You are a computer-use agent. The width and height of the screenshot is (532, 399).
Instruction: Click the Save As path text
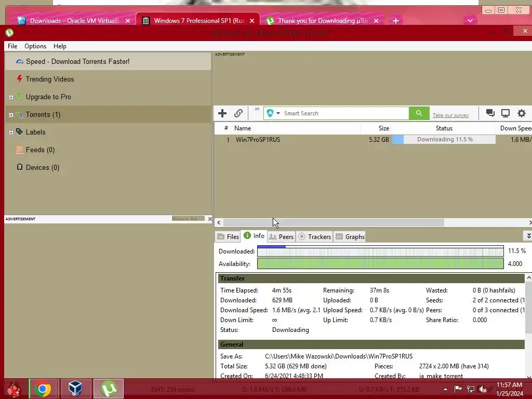[339, 356]
